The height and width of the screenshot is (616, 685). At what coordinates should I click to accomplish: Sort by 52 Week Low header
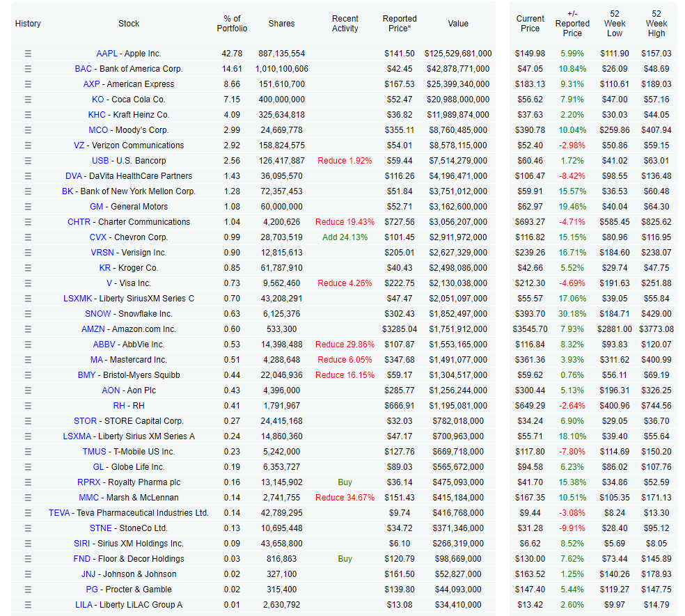click(614, 24)
